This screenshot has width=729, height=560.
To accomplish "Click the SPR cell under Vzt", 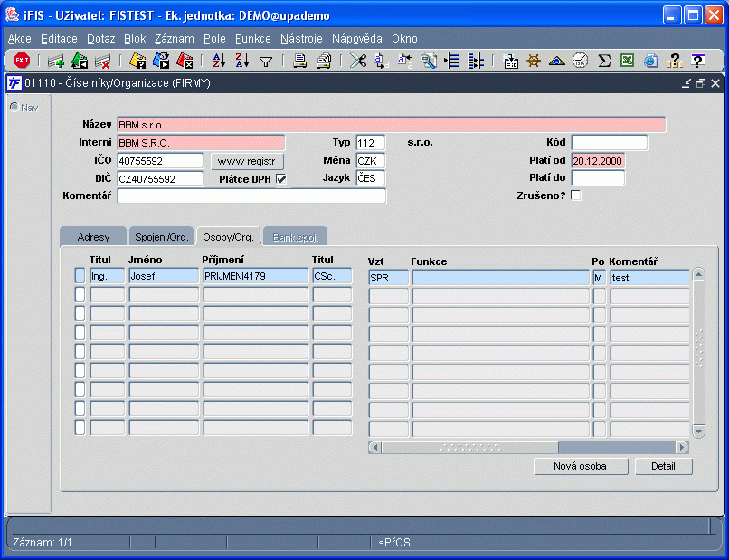I will coord(389,277).
